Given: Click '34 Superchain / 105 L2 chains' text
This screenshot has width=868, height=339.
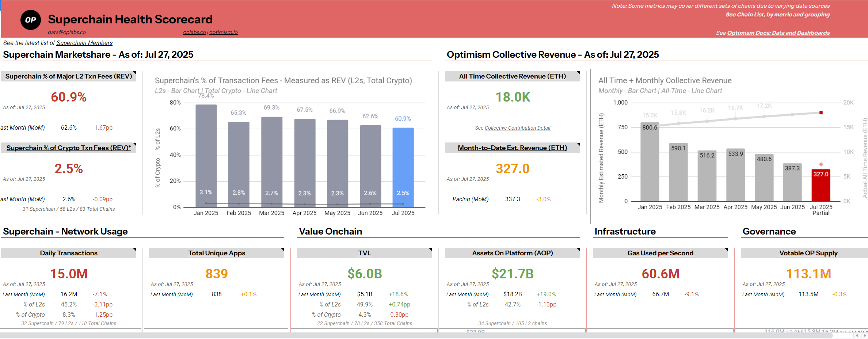Looking at the screenshot, I should pos(513,323).
